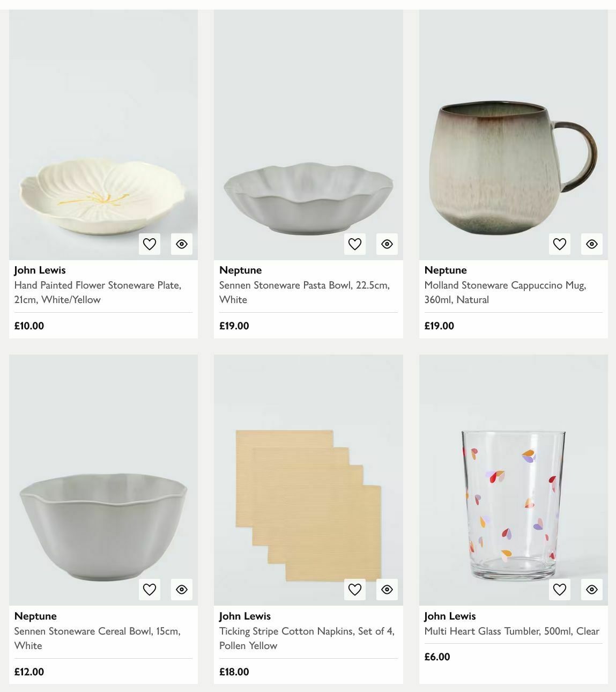Add the Ticking Stripe Cotton Napkins to wishlist
Viewport: 616px width, 692px height.
pyautogui.click(x=354, y=589)
